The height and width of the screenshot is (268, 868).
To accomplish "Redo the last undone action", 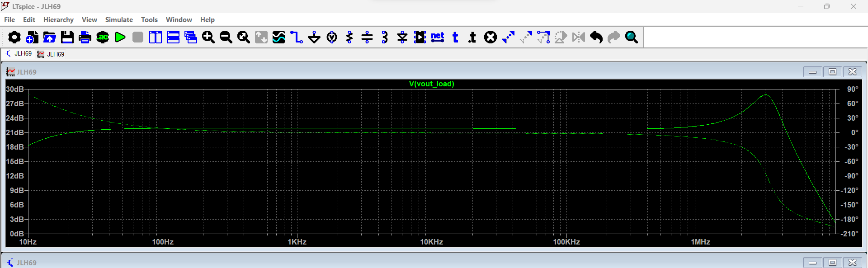I will coord(614,37).
